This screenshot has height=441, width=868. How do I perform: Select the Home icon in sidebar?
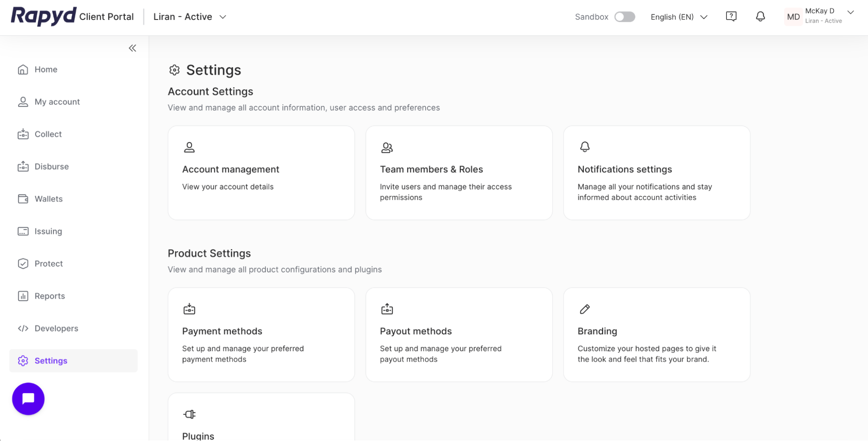tap(23, 69)
